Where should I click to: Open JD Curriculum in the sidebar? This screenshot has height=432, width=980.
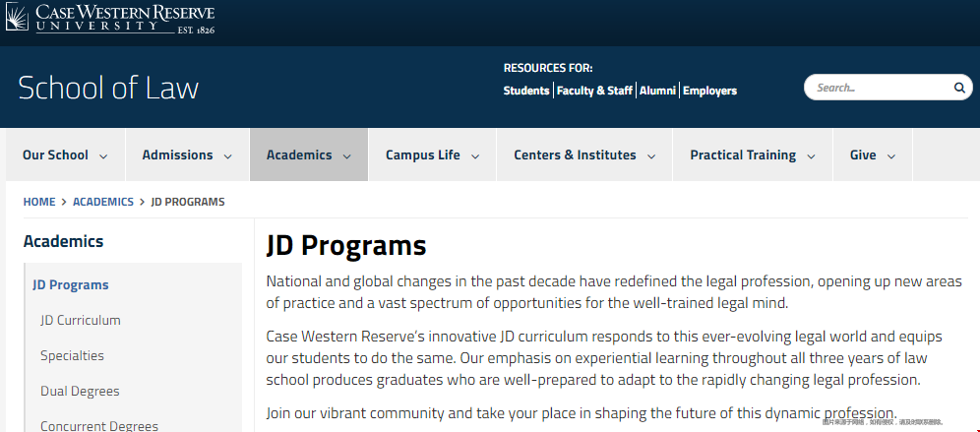pyautogui.click(x=81, y=320)
